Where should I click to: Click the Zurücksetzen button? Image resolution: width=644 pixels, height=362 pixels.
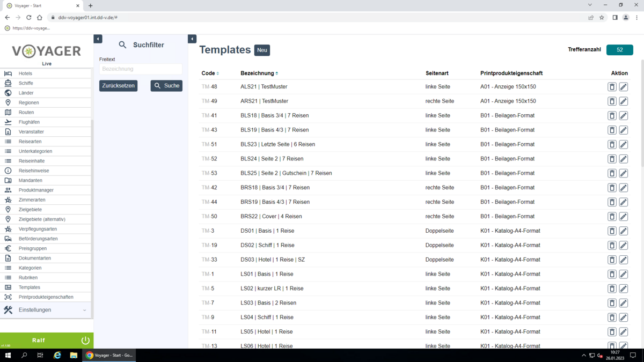click(x=118, y=86)
